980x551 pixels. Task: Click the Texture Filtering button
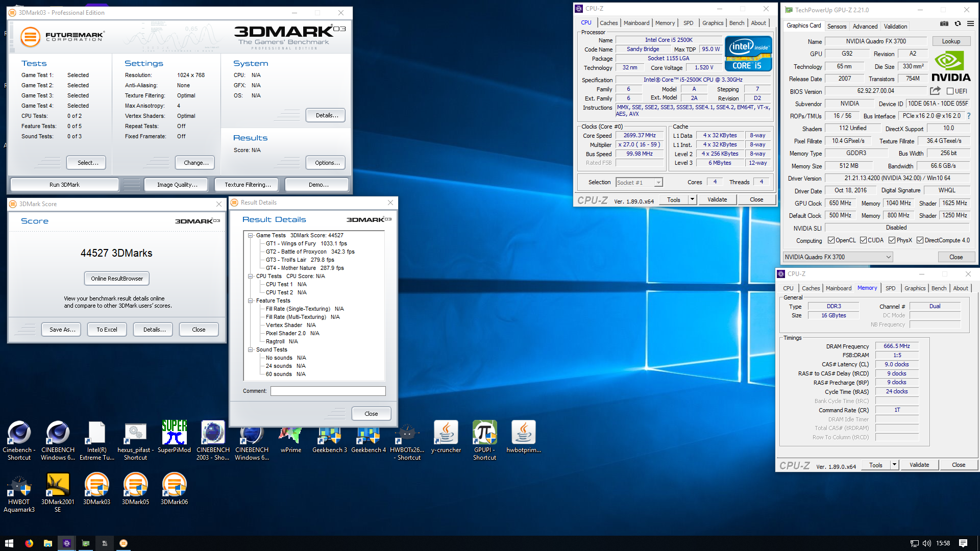(x=248, y=185)
